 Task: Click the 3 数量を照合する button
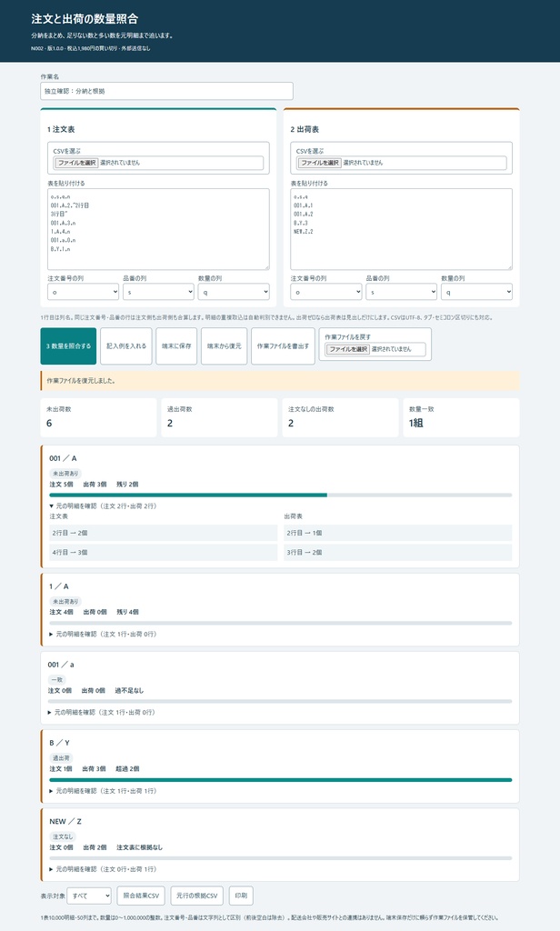click(x=68, y=346)
